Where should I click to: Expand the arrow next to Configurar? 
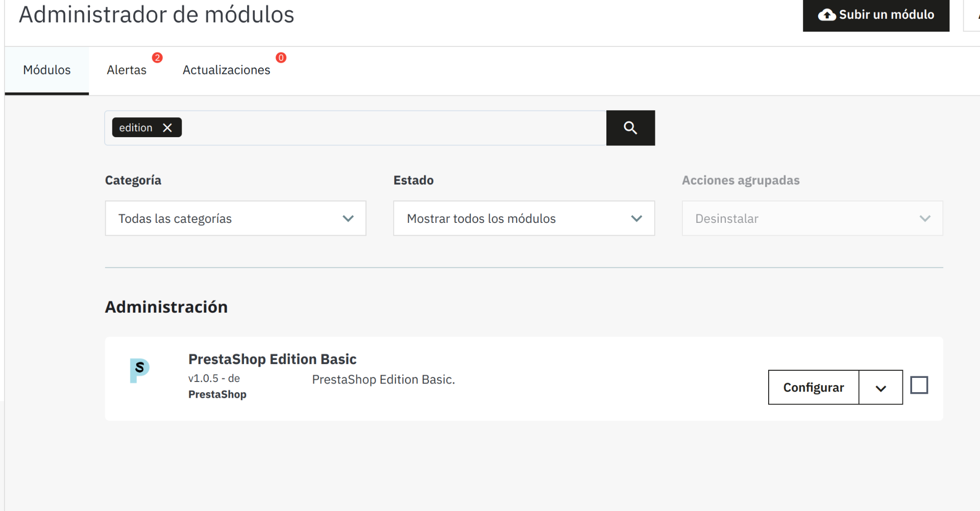[880, 388]
